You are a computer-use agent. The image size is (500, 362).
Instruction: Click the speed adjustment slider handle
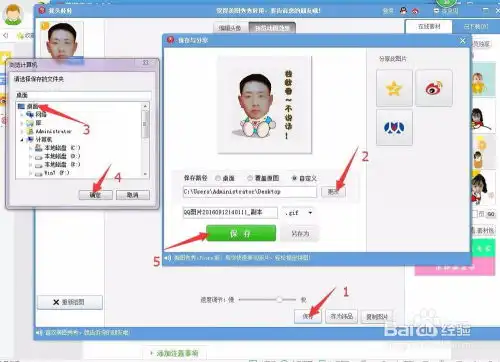pos(279,299)
